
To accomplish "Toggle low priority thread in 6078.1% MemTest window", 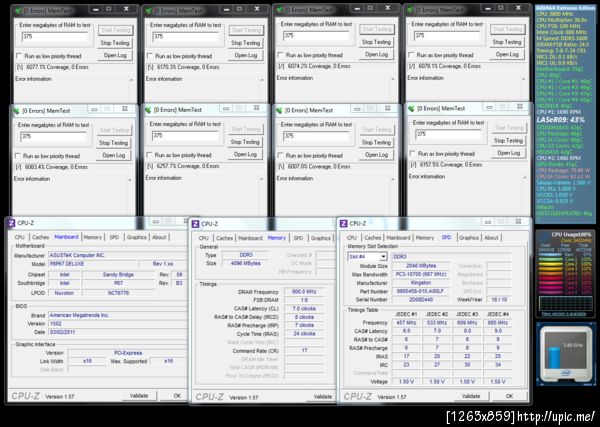I will tap(411, 55).
